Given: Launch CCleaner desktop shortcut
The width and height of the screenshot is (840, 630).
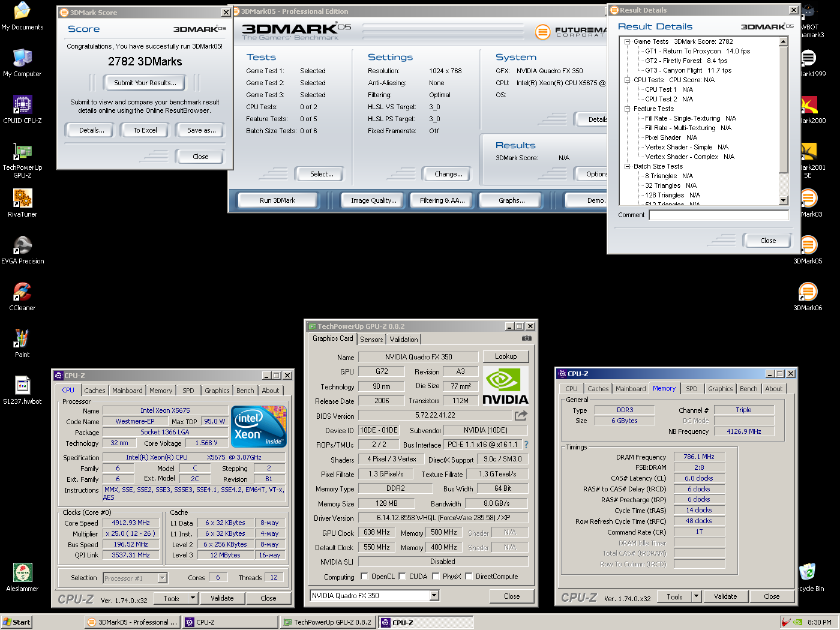Looking at the screenshot, I should pyautogui.click(x=22, y=296).
